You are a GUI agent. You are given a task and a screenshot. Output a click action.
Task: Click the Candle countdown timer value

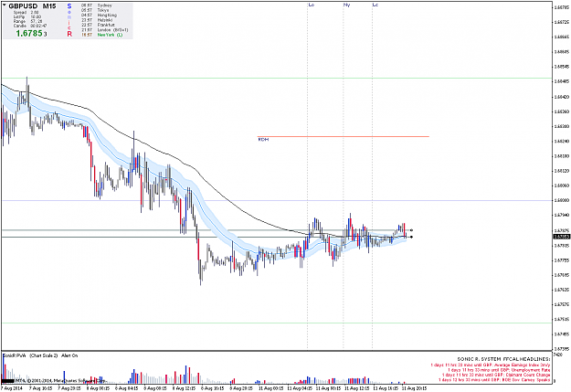coord(38,26)
